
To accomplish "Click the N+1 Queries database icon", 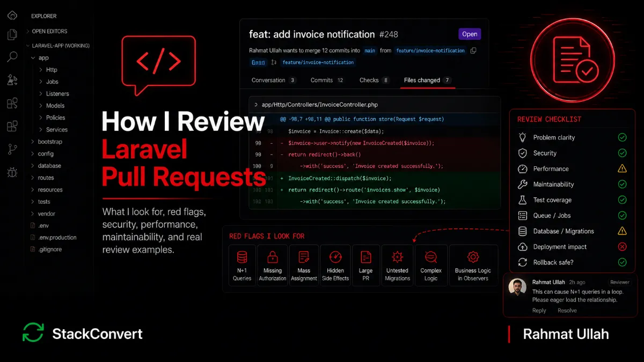I will [x=242, y=256].
